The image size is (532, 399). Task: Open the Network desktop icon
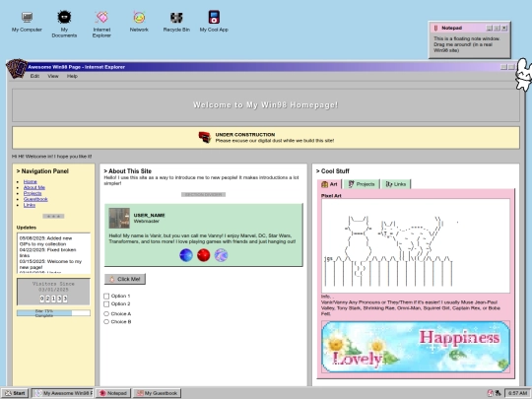139,22
